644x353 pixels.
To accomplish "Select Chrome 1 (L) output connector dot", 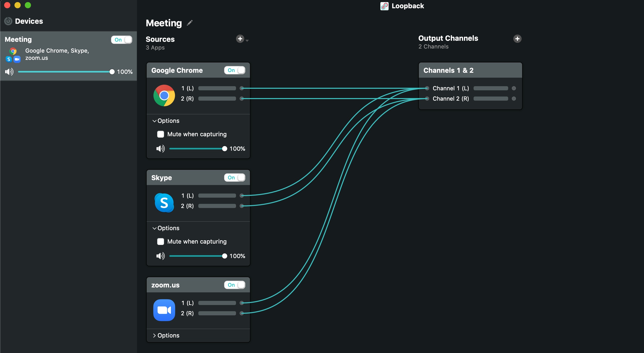I will 242,88.
